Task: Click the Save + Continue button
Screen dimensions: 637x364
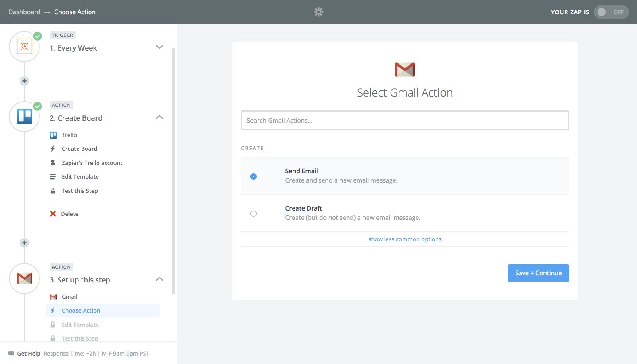Action: click(538, 273)
